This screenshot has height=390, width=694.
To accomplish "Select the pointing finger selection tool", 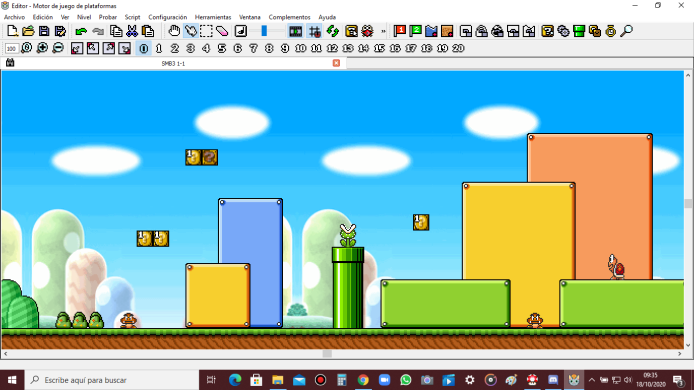I will (x=191, y=31).
